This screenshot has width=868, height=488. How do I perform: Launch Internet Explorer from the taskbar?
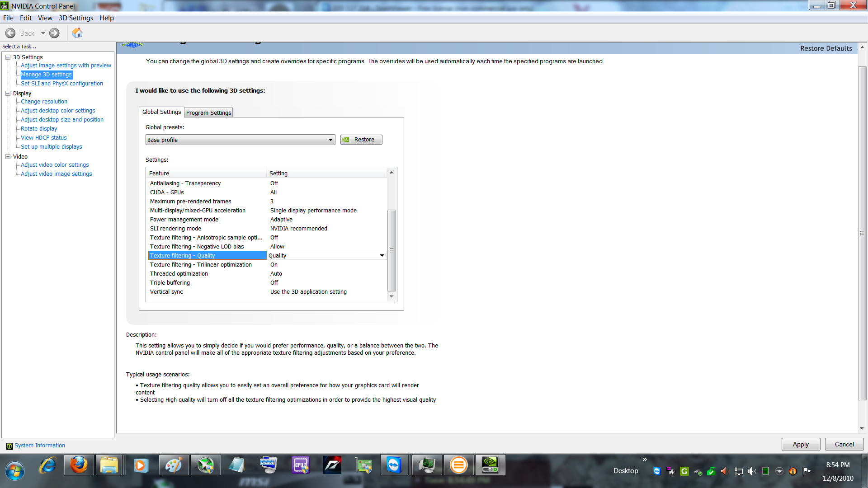click(x=48, y=465)
